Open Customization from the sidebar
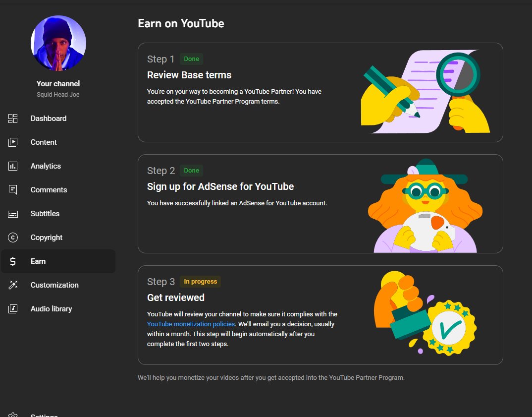Image resolution: width=532 pixels, height=417 pixels. coord(54,285)
